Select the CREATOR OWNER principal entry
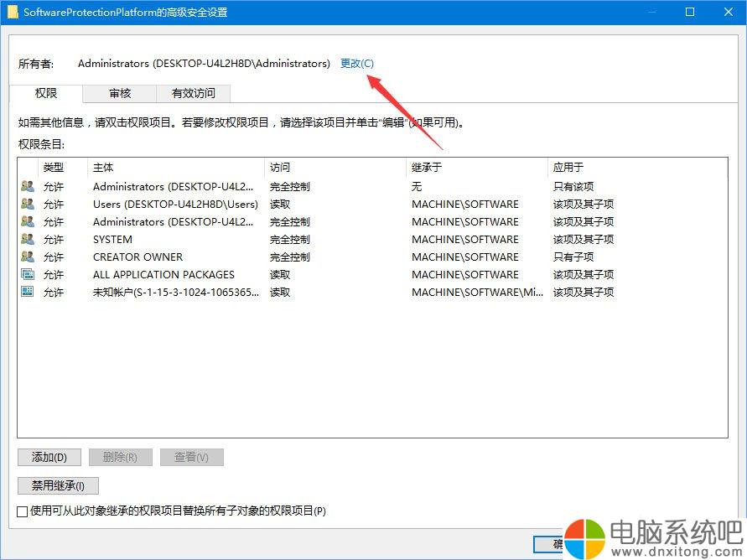The width and height of the screenshot is (747, 560). click(x=137, y=257)
